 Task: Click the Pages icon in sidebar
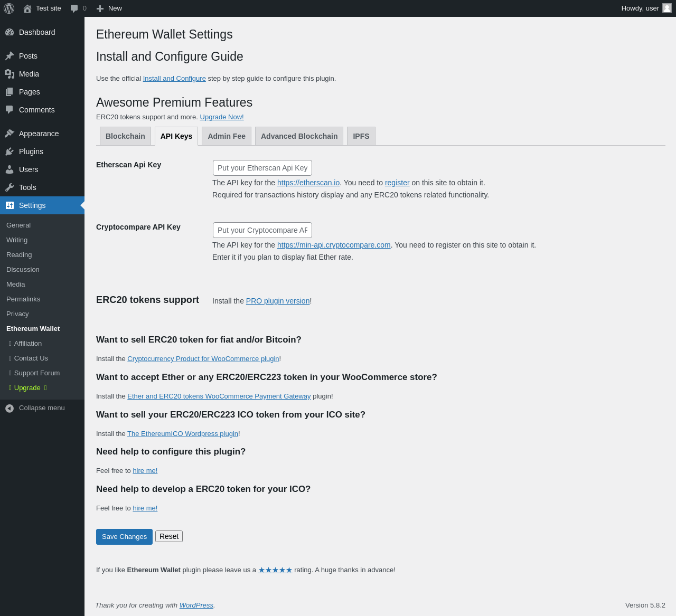point(10,92)
